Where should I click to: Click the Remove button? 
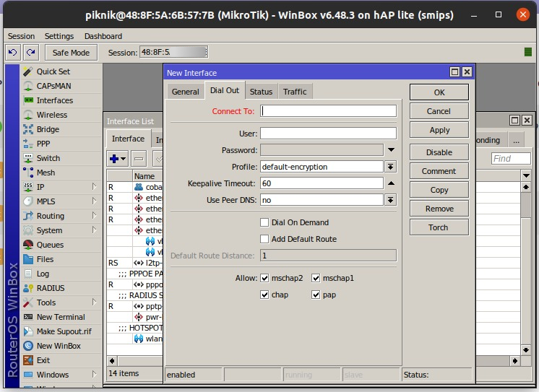pyautogui.click(x=439, y=209)
